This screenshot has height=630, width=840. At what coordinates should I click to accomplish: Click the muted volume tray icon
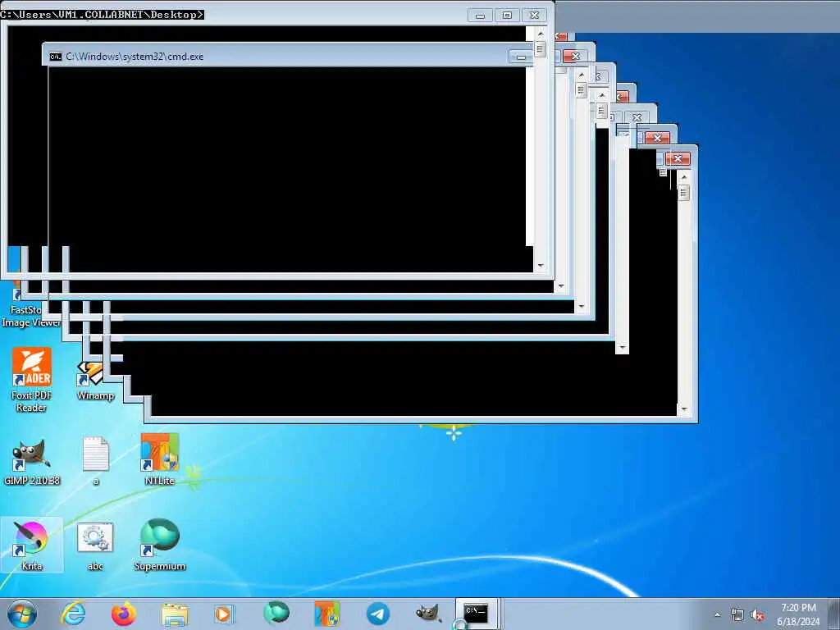[757, 615]
